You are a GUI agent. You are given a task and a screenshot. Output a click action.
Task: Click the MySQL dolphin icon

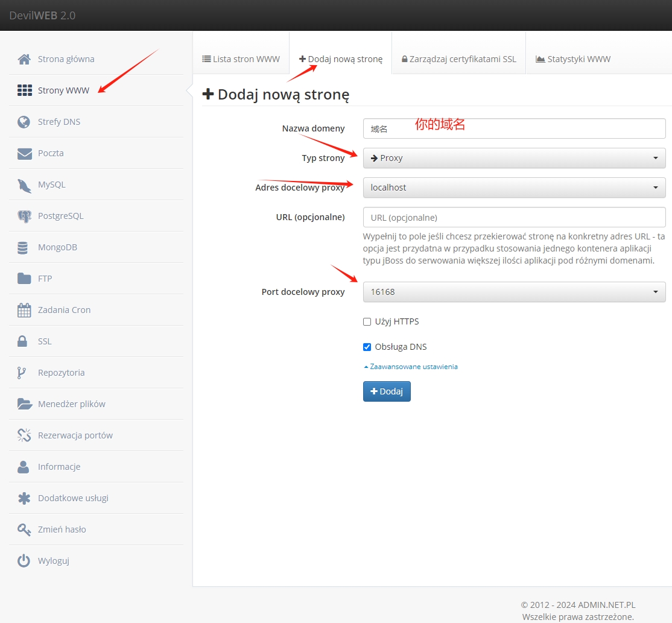(24, 185)
